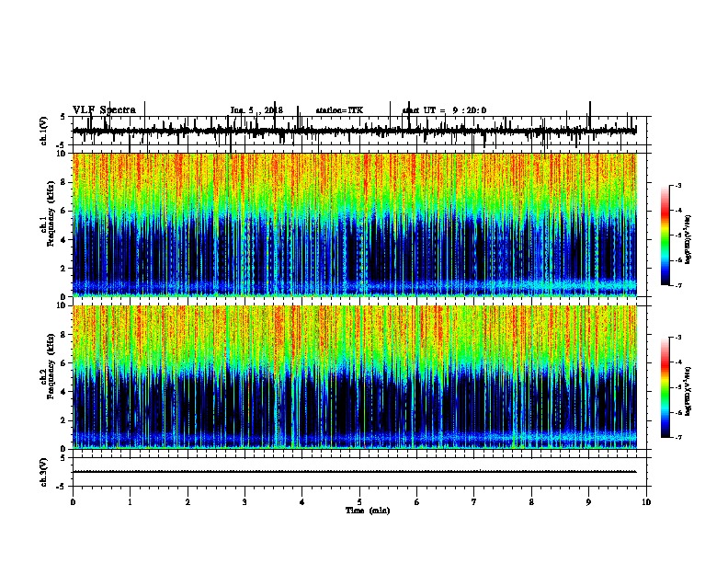This screenshot has width=728, height=563.
Task: Click the -3 tick on ch.1 color scale
Action: click(x=678, y=185)
